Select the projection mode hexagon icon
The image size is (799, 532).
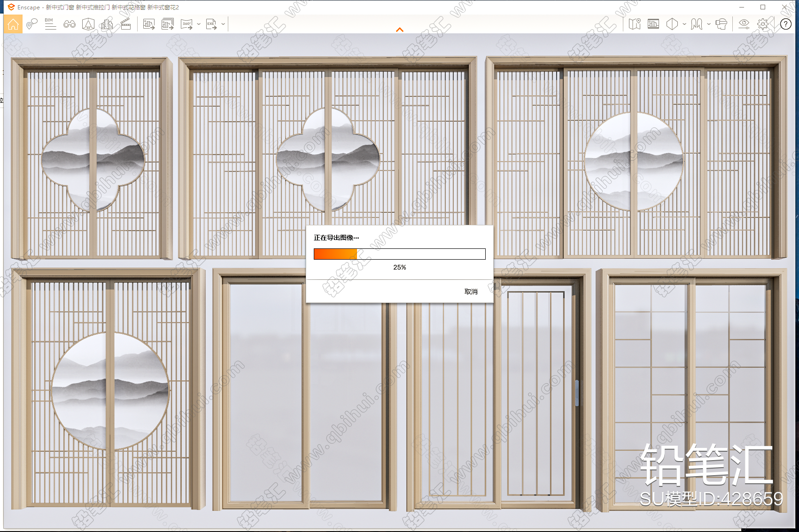click(672, 24)
